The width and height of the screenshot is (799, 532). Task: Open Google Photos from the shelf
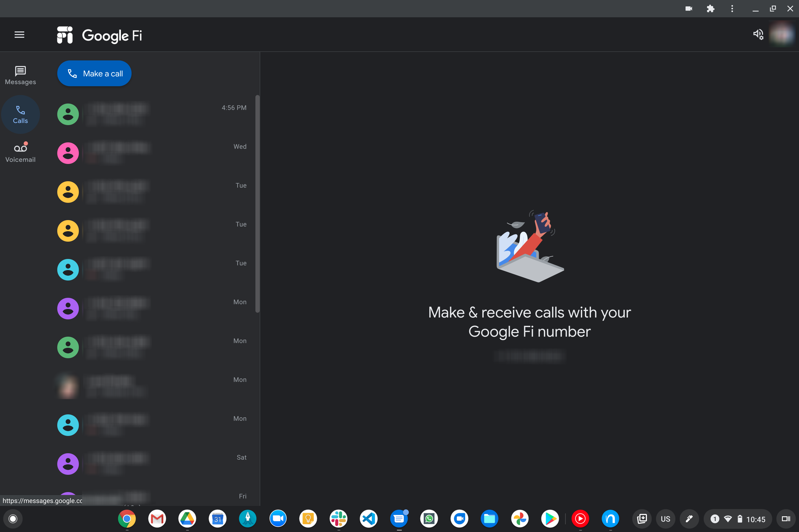point(520,518)
